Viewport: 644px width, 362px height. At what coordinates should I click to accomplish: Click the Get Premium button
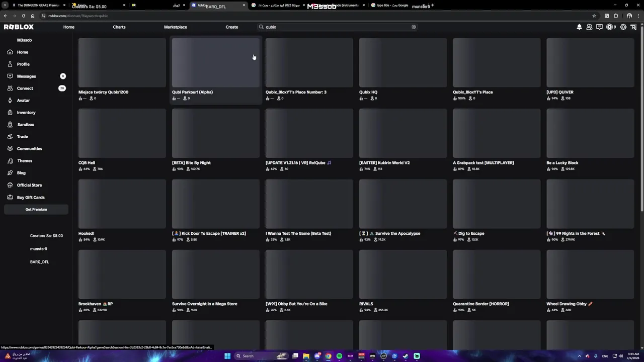36,210
